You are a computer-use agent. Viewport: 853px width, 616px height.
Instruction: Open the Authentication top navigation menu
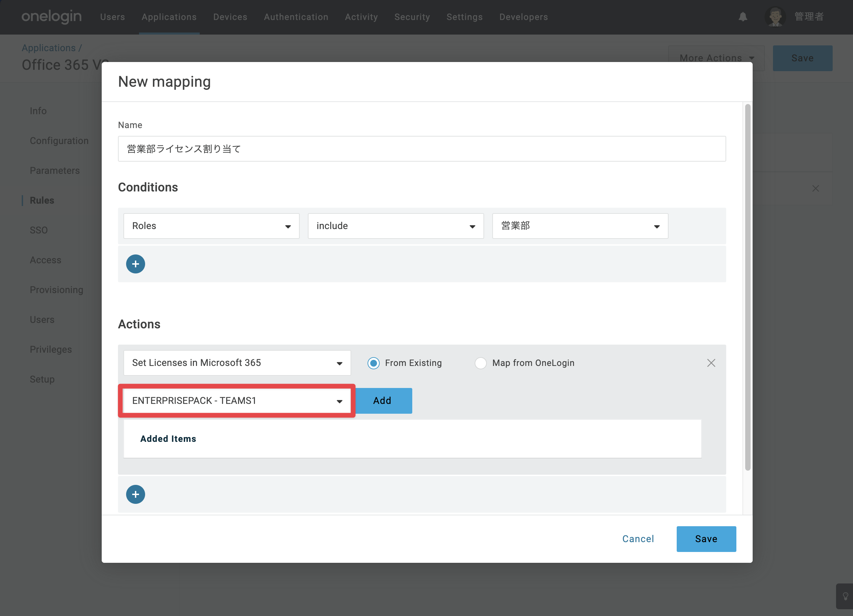pos(296,17)
